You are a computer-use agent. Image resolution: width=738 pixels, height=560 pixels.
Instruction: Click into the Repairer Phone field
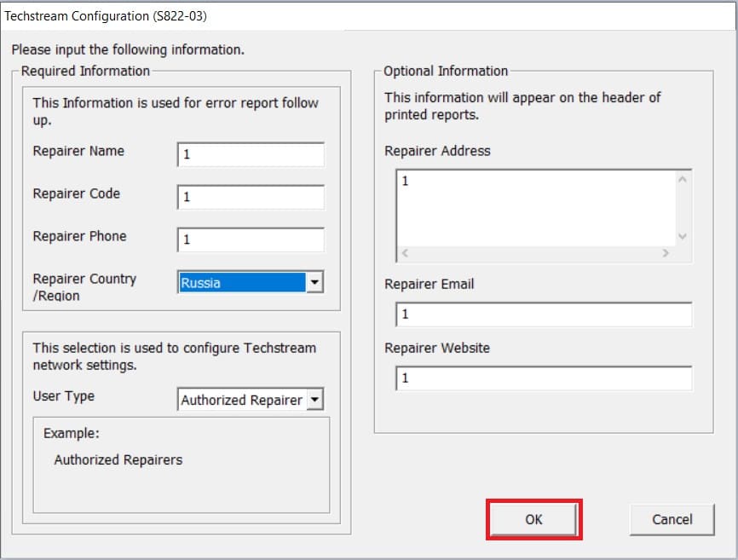coord(251,240)
